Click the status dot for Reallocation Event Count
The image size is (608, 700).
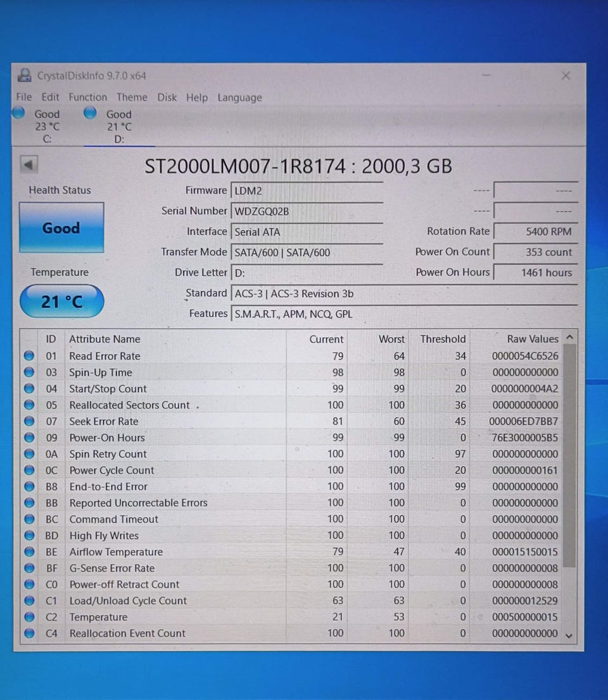pyautogui.click(x=29, y=633)
